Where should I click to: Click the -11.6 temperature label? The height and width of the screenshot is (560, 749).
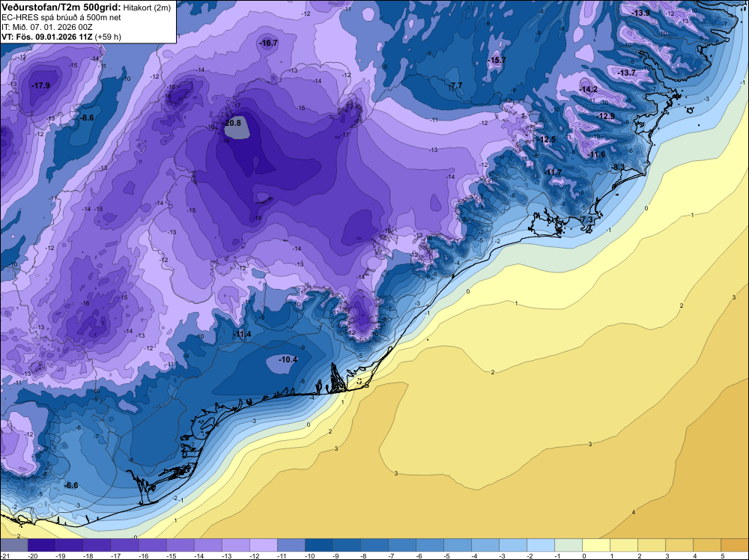pyautogui.click(x=597, y=155)
